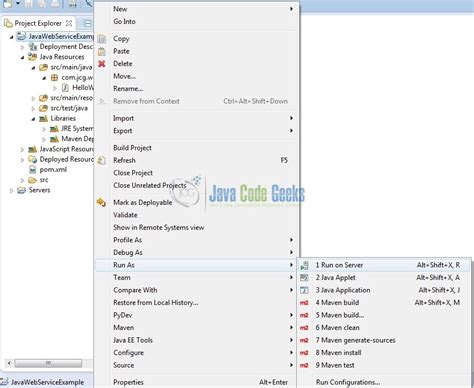Click the Collapse All button in Project Explorer
This screenshot has height=388, width=474.
coord(87,24)
